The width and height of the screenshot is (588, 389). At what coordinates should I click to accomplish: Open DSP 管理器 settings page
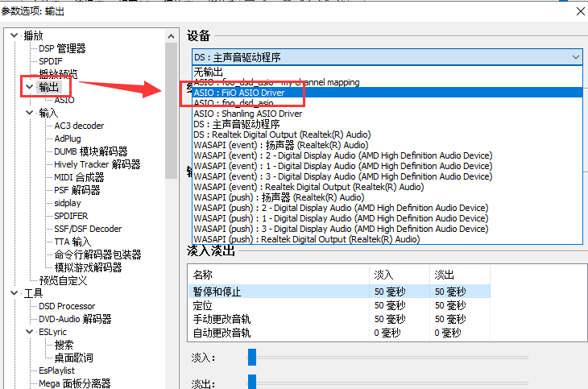click(x=62, y=48)
